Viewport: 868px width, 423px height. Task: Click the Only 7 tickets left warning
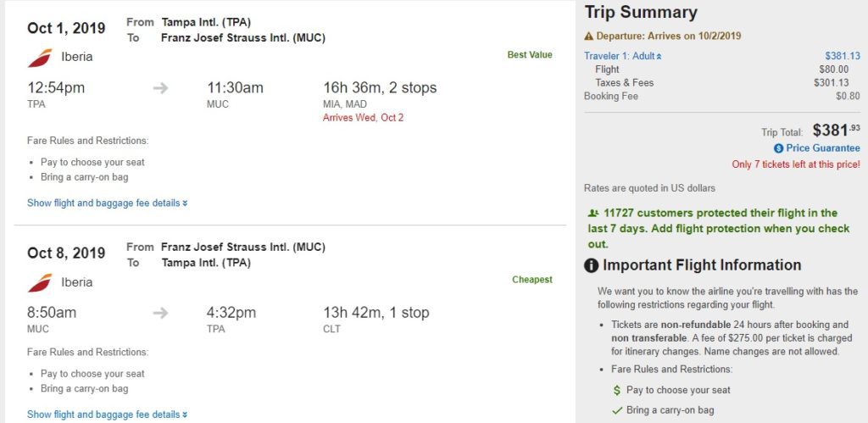796,164
